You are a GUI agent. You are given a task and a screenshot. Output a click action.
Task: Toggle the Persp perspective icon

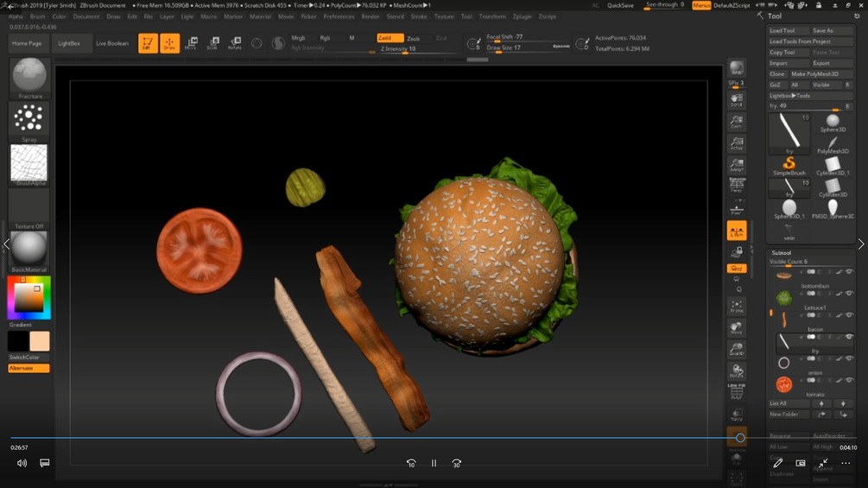736,186
